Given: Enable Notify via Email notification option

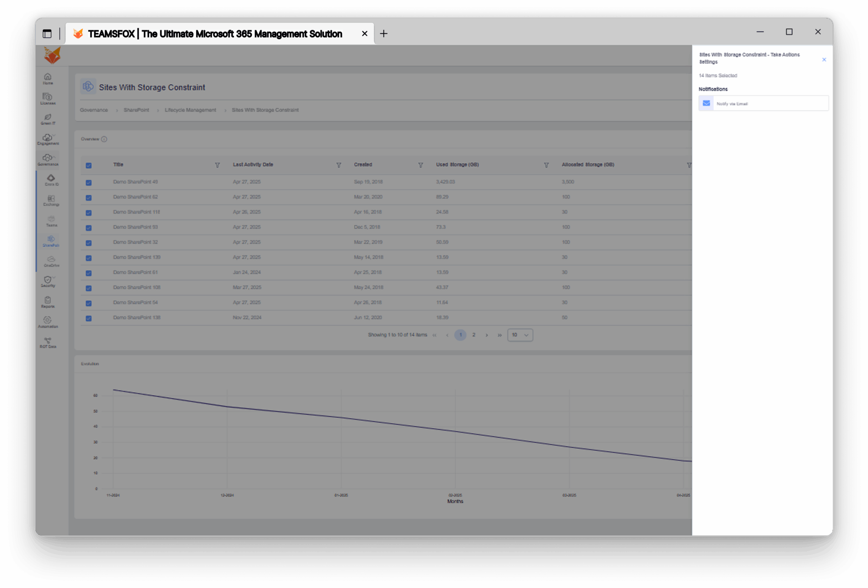Looking at the screenshot, I should 763,103.
